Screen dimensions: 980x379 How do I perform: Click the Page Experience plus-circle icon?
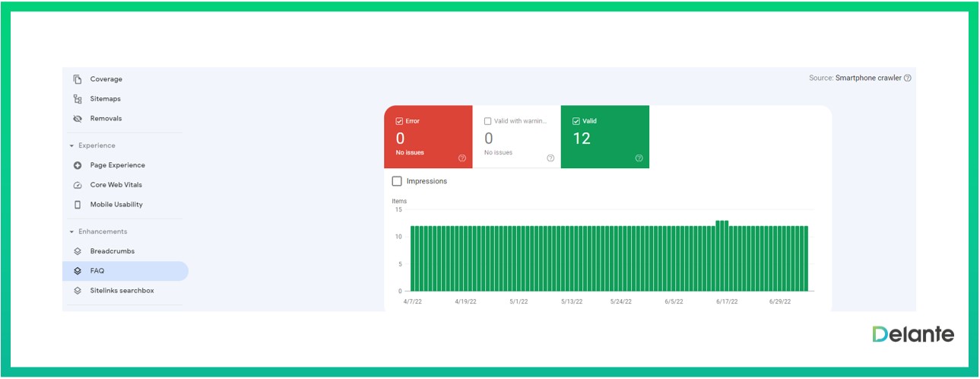[x=78, y=165]
